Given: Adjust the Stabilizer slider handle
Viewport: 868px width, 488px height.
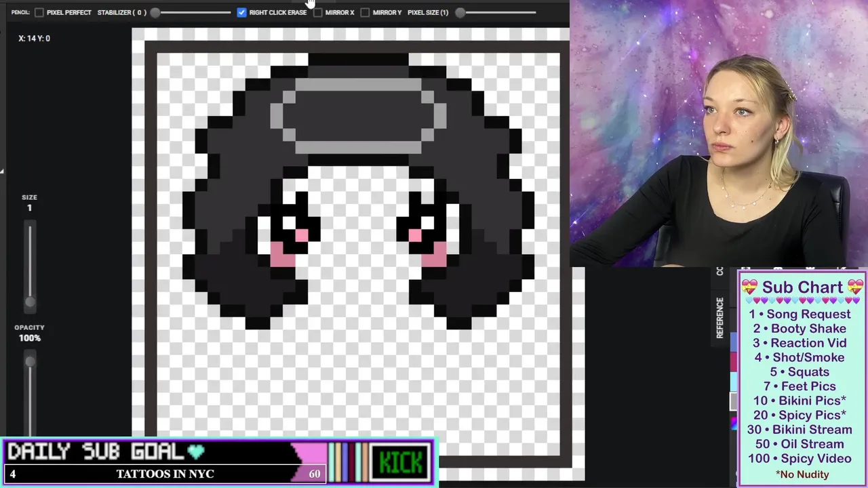Looking at the screenshot, I should point(155,12).
